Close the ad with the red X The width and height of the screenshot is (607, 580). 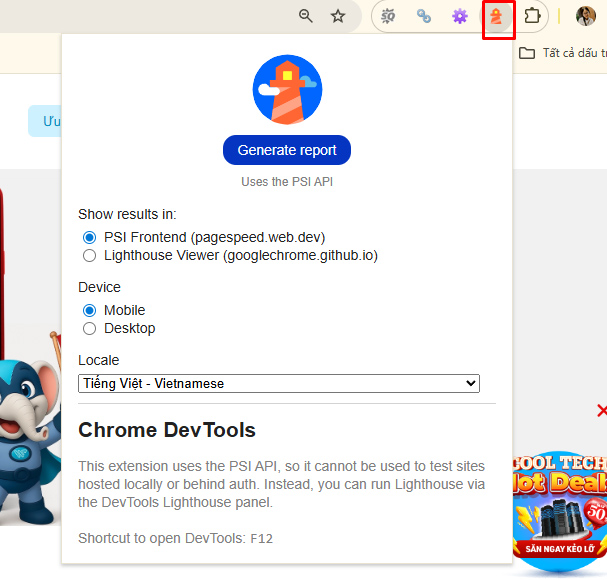601,410
